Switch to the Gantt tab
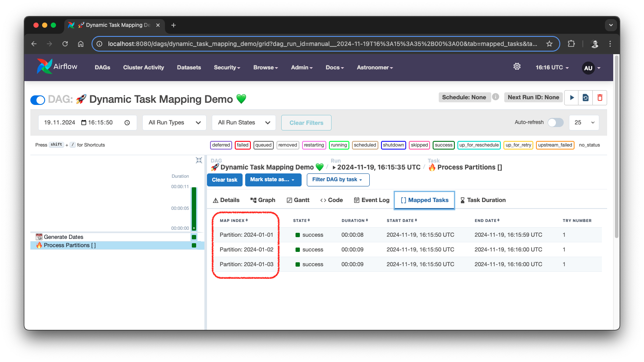 pos(298,200)
